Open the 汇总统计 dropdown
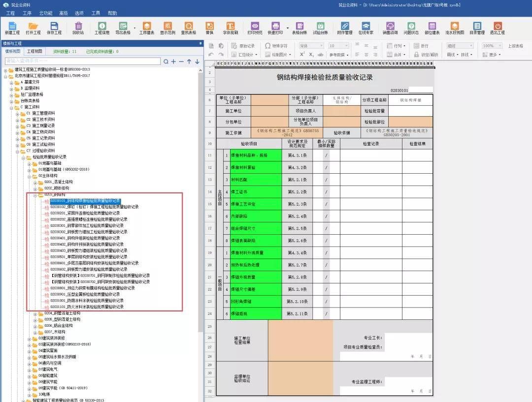Viewport: 532px width, 402px height. pyautogui.click(x=244, y=54)
